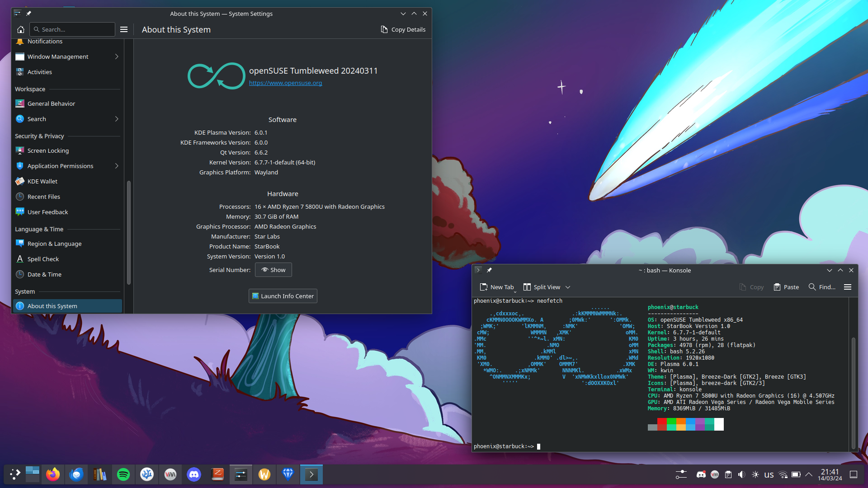This screenshot has height=488, width=868.
Task: Click Paste in Konsole toolbar
Action: [x=786, y=287]
